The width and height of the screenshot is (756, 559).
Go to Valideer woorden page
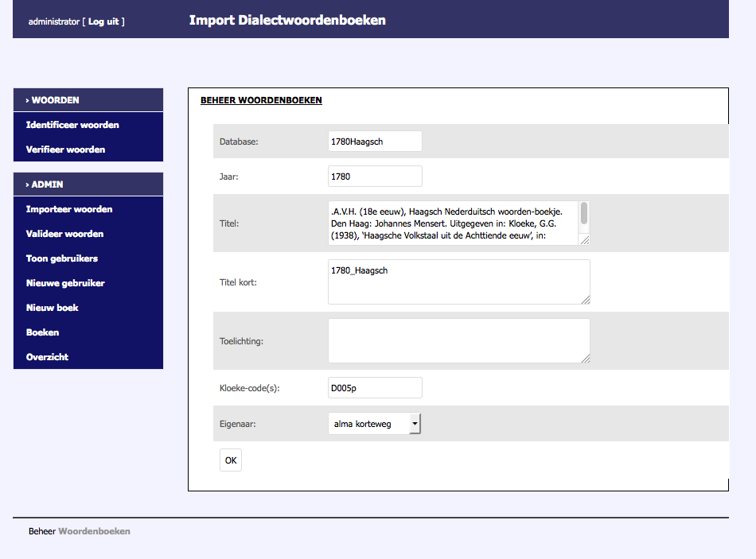pyautogui.click(x=64, y=234)
